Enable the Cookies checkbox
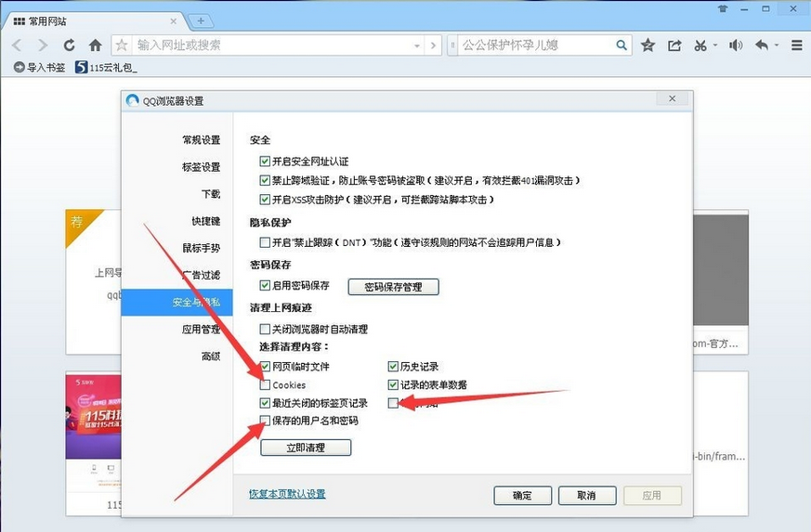This screenshot has width=811, height=532. coord(266,385)
